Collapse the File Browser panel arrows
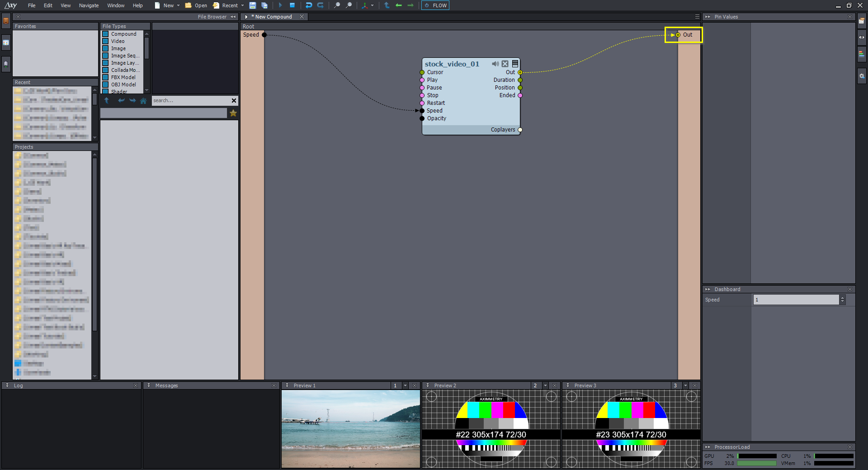Screen dimensions: 868x470 tap(233, 17)
